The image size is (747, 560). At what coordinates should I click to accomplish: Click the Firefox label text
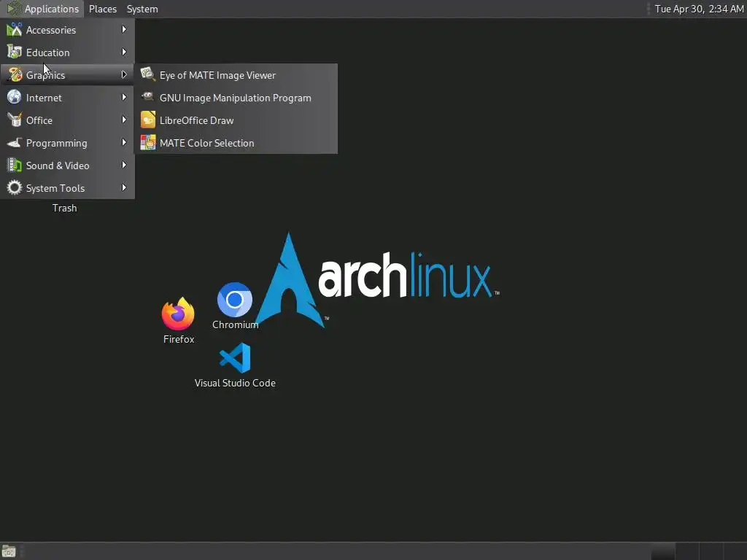pos(179,339)
